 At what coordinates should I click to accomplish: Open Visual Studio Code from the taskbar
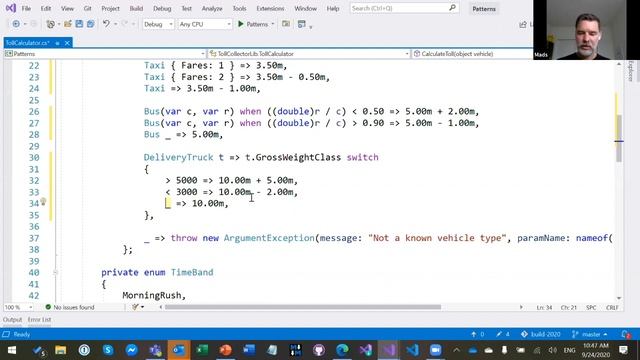click(x=412, y=350)
